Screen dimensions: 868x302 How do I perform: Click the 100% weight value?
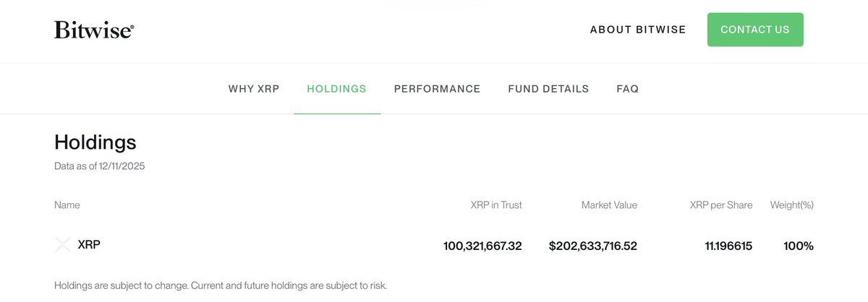coord(799,246)
